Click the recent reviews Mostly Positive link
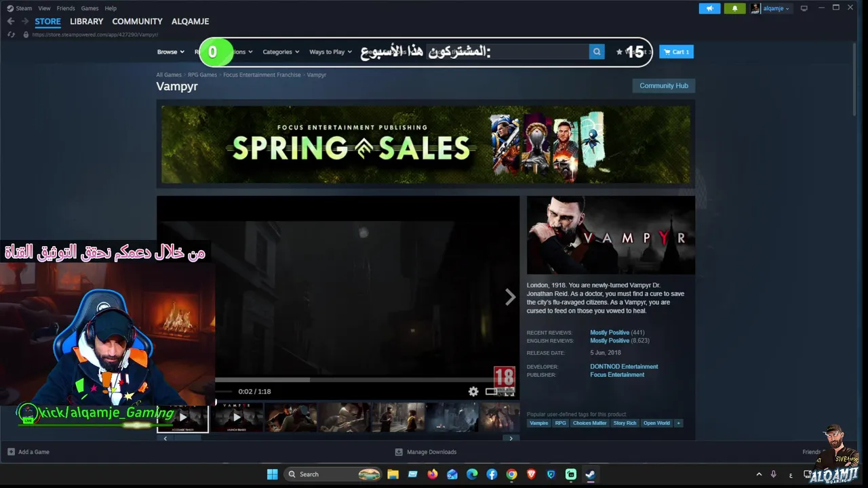Screen dimensions: 868x488 pos(610,333)
